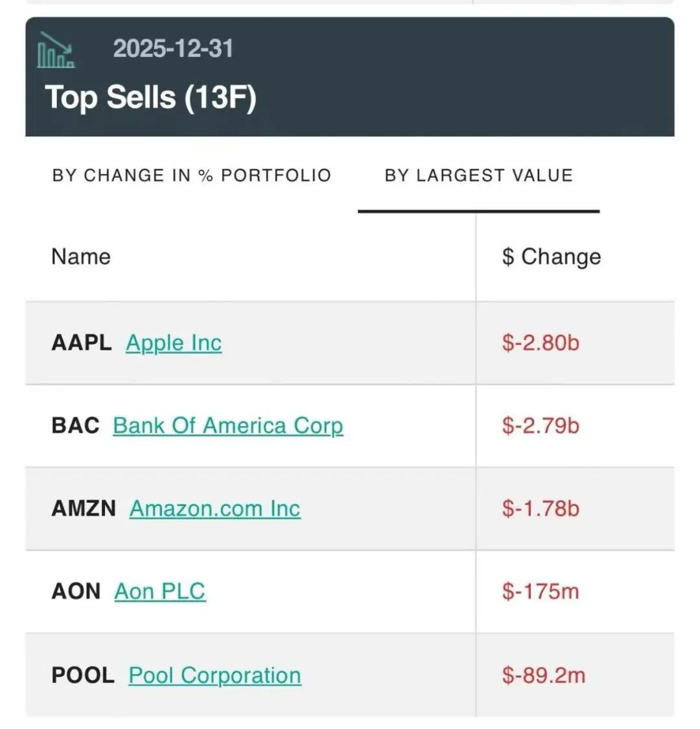This screenshot has width=700, height=729.
Task: Click the $-175m change value
Action: click(x=541, y=592)
